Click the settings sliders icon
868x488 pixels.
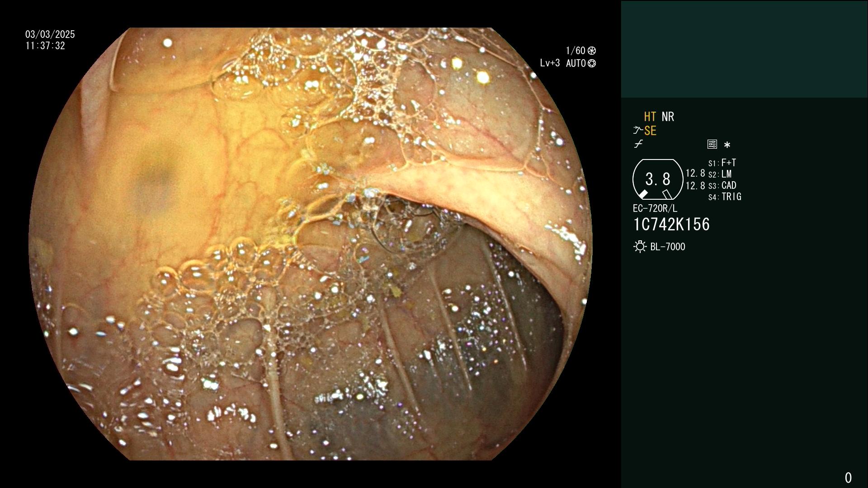[712, 144]
